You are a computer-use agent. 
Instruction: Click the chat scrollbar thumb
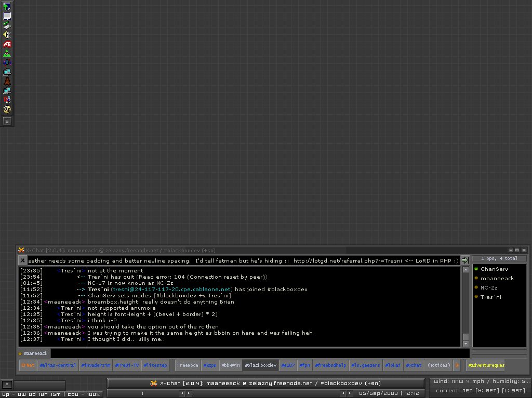pyautogui.click(x=465, y=337)
